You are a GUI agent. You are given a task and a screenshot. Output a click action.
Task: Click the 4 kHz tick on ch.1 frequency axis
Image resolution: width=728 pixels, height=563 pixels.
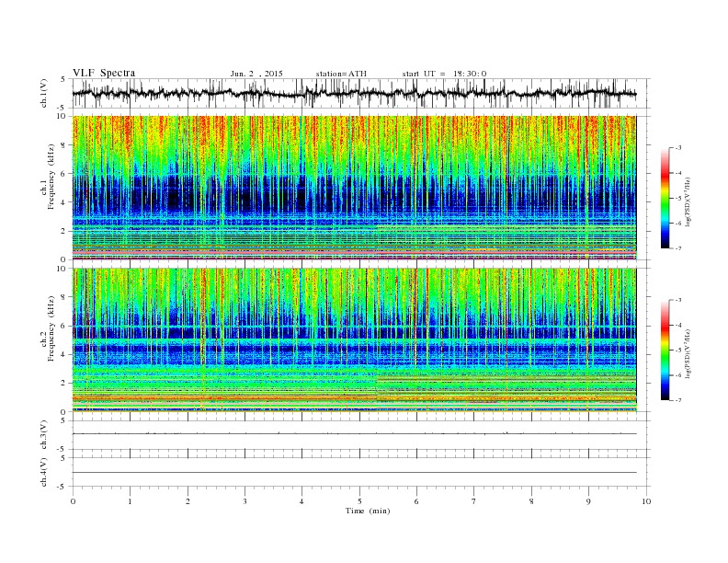pos(63,202)
